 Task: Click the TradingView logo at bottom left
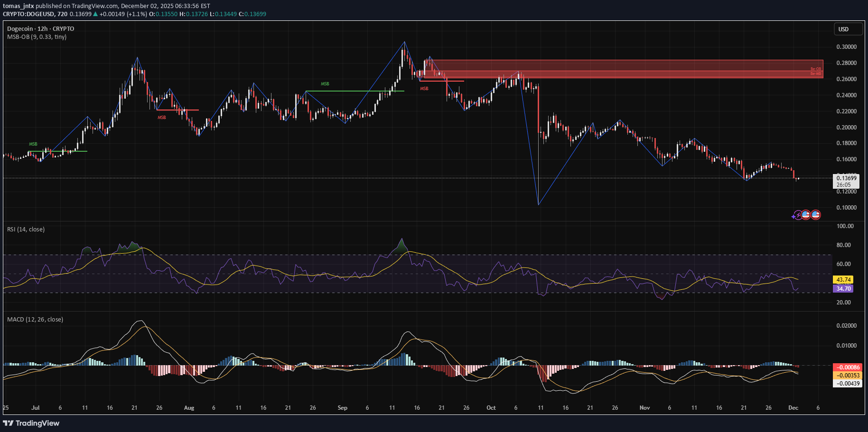point(31,423)
